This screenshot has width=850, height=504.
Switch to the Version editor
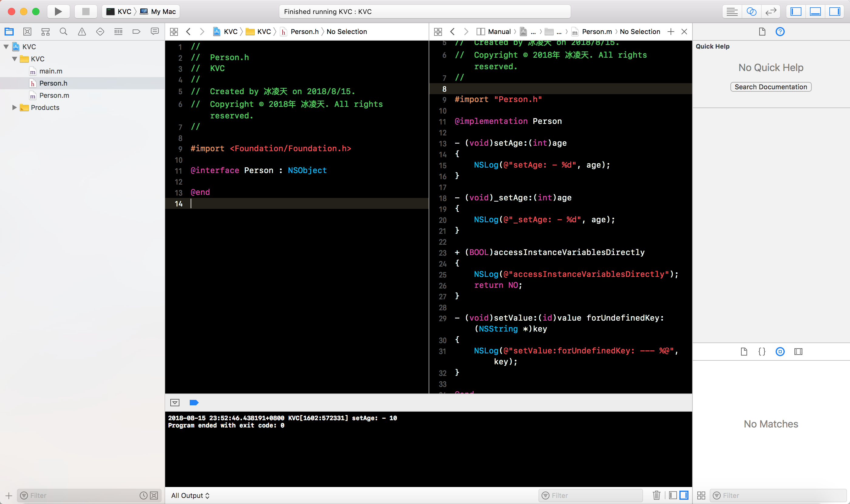point(770,12)
